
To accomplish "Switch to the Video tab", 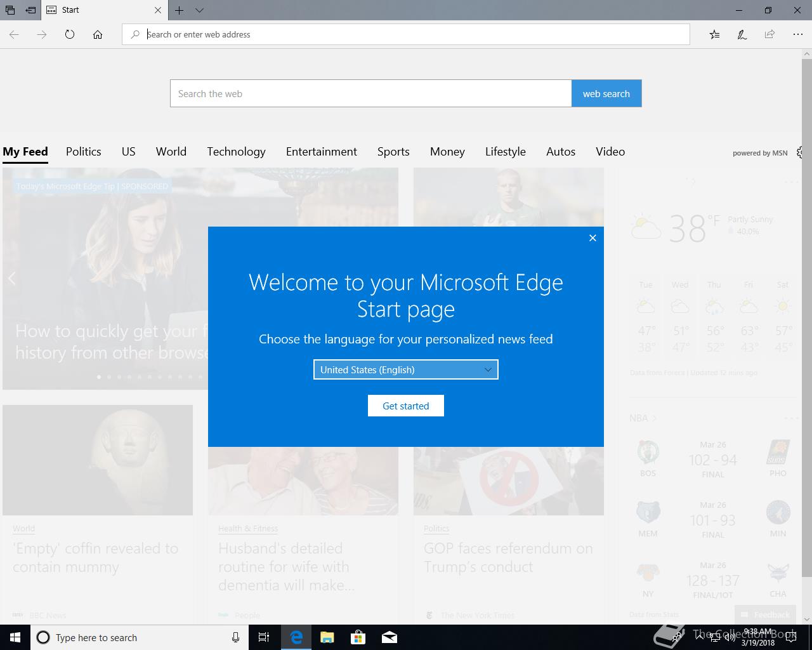I will [x=610, y=151].
